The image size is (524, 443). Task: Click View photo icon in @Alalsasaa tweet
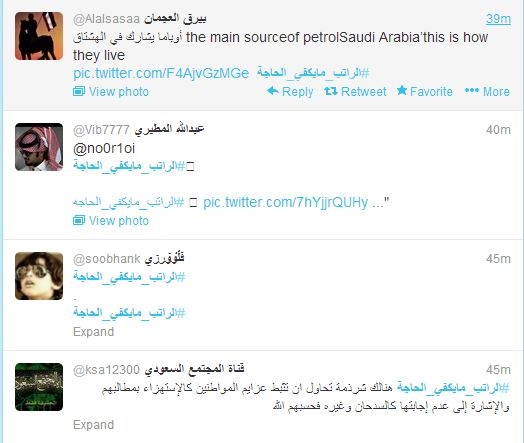point(79,91)
